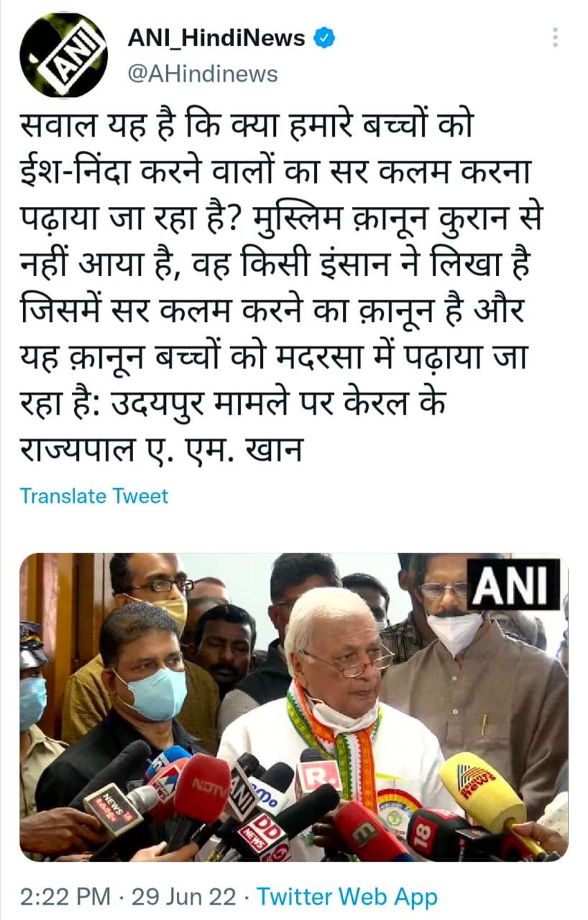Open the ANI profile avatar
588x920 pixels.
click(63, 55)
